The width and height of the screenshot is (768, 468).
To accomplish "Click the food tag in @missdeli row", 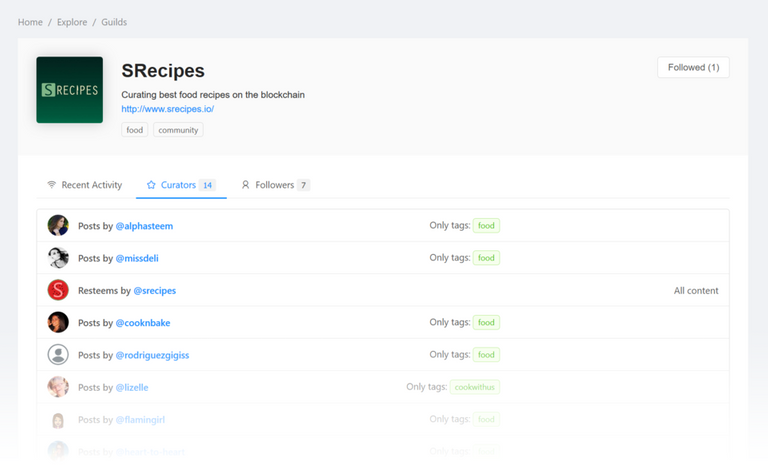I will [x=486, y=258].
